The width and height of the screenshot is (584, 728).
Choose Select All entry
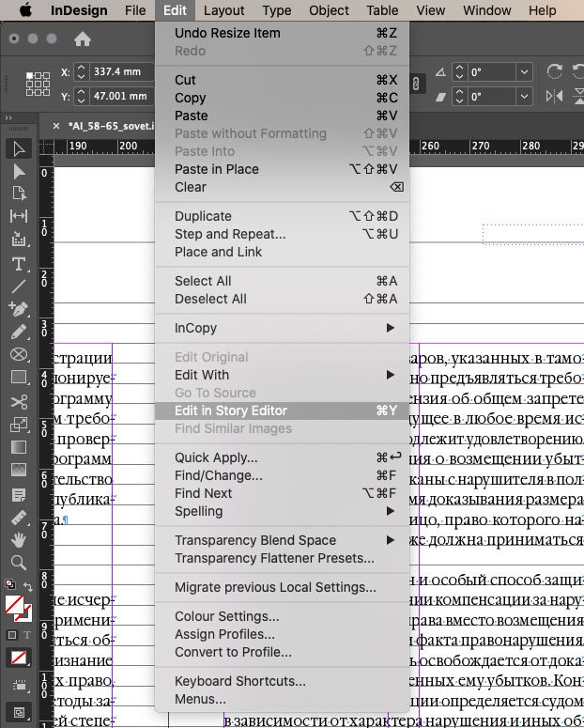[x=282, y=281]
